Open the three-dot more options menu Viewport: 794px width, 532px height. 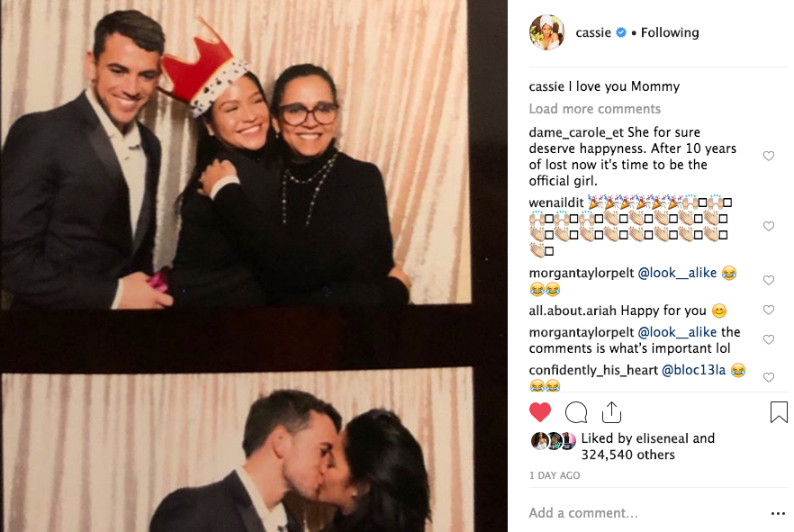coord(778,513)
